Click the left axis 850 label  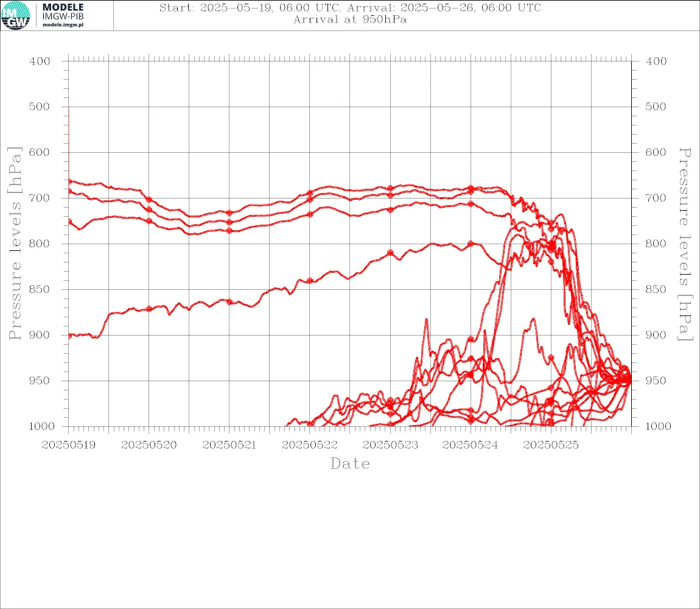(40, 289)
